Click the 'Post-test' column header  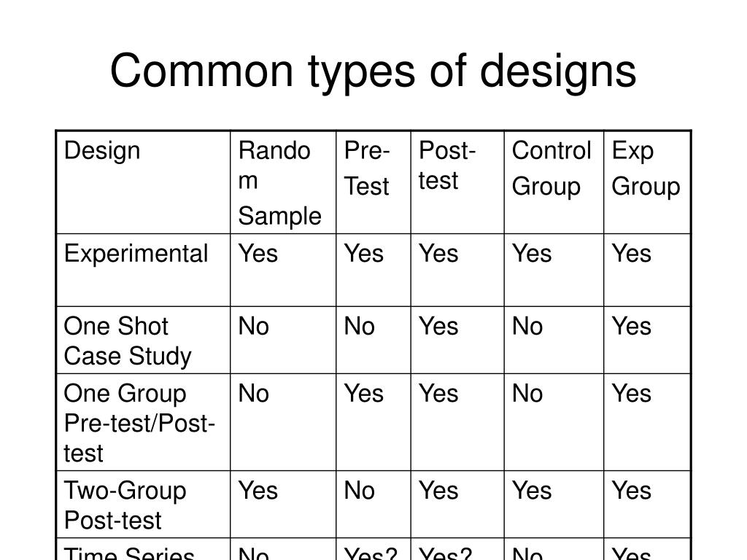457,182
